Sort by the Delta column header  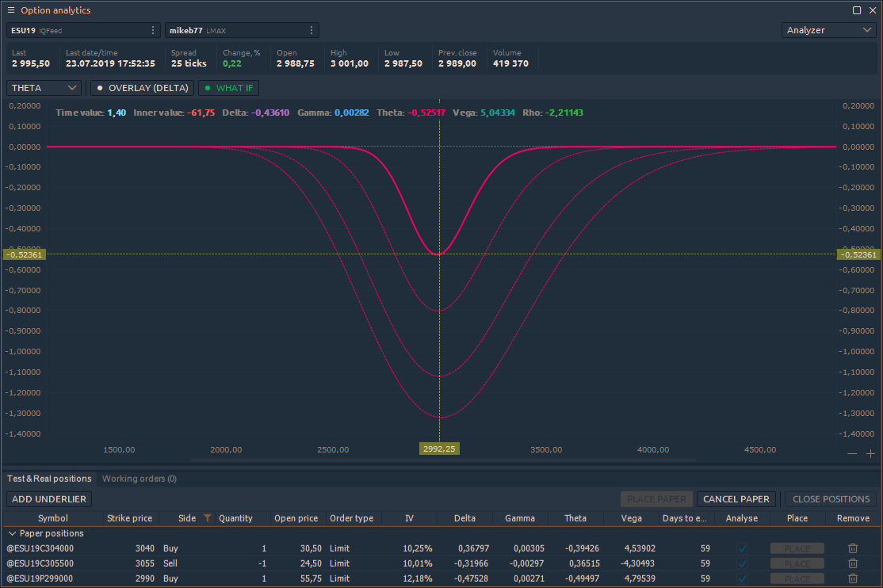(464, 518)
